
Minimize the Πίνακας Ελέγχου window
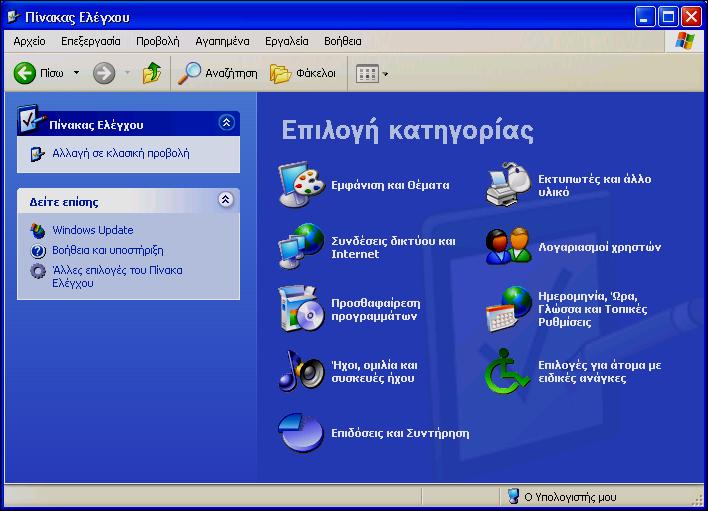point(644,17)
